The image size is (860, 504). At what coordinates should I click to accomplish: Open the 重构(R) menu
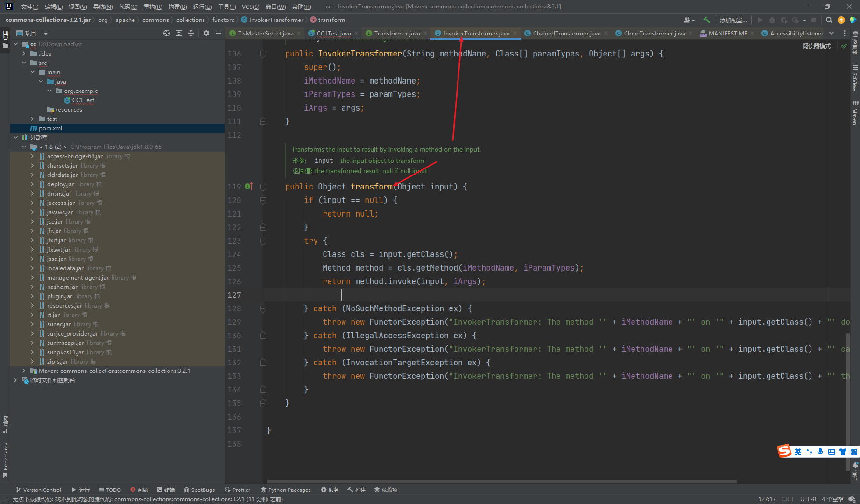tap(153, 7)
